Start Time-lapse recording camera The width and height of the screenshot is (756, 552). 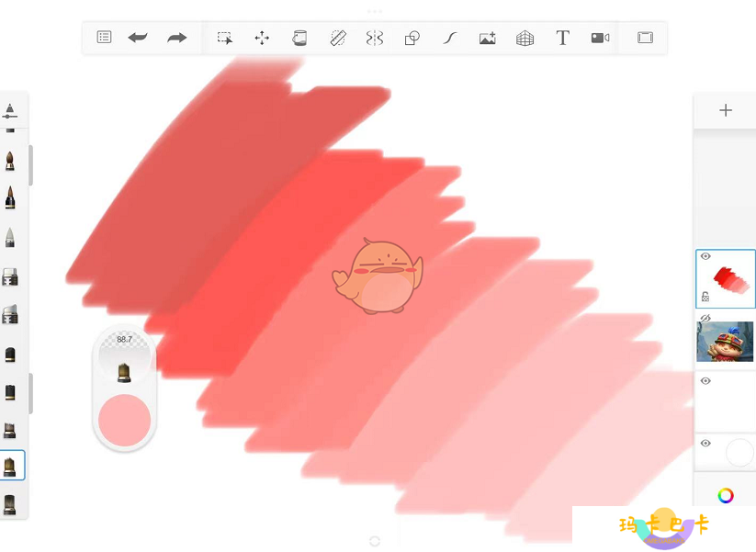600,38
